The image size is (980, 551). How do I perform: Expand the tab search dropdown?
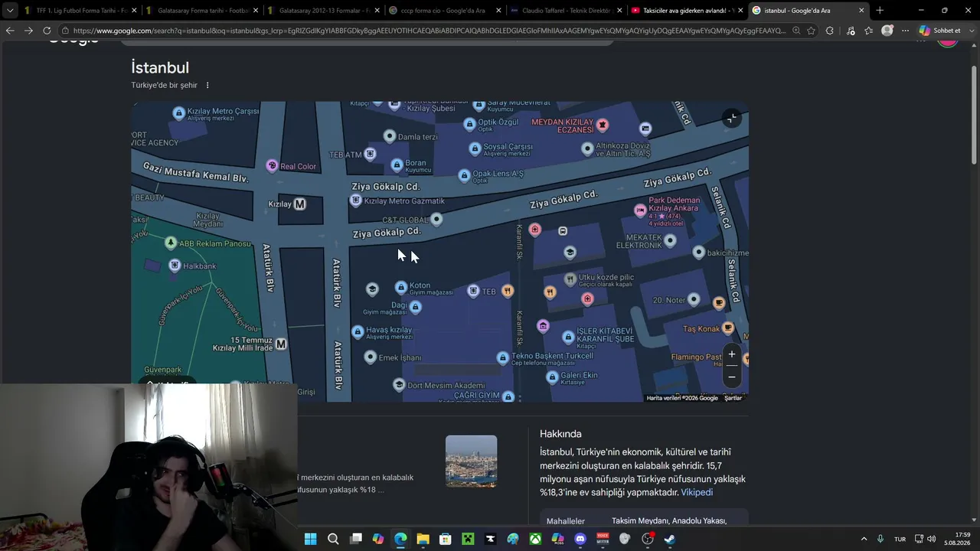pos(9,11)
